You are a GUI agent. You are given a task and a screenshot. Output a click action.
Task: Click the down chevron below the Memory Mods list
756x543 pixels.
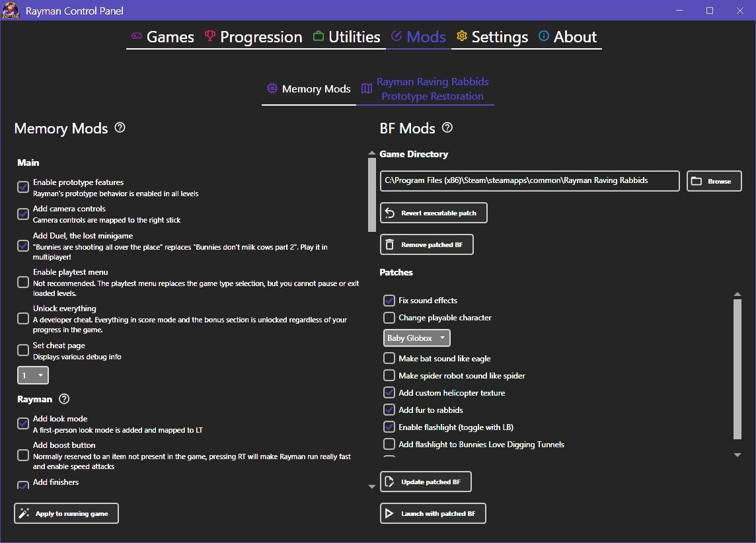[x=371, y=486]
